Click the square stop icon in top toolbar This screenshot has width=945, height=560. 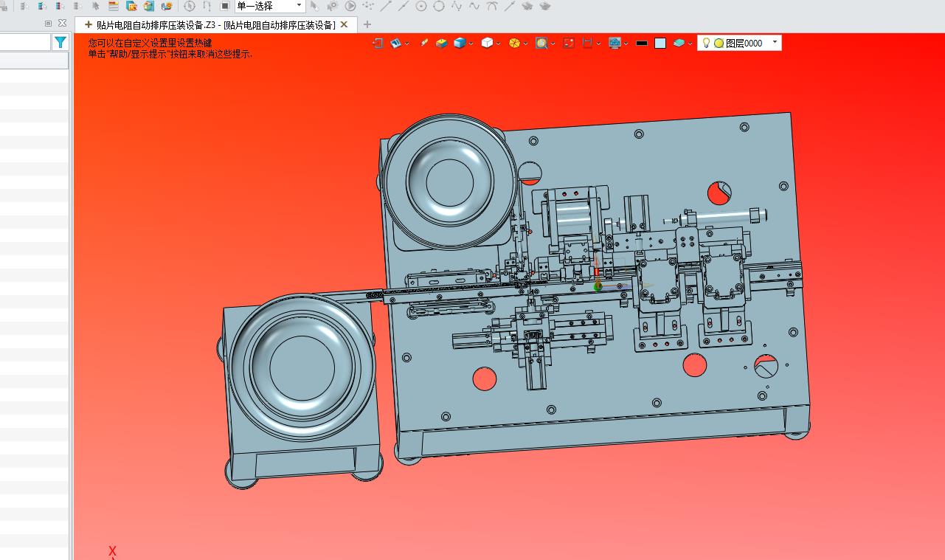pyautogui.click(x=225, y=6)
